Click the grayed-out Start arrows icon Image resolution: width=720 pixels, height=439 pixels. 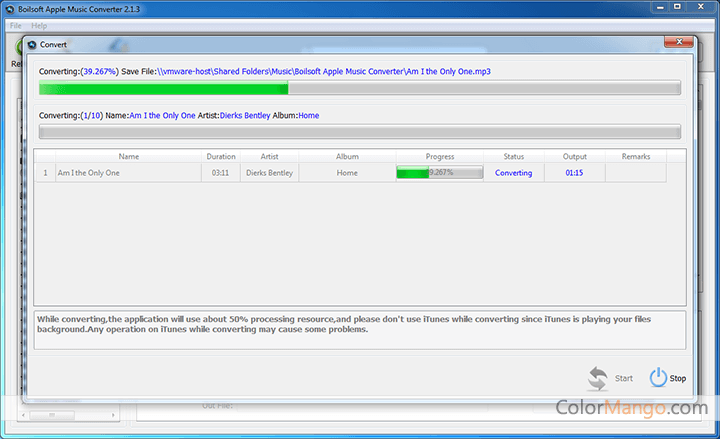pyautogui.click(x=598, y=377)
